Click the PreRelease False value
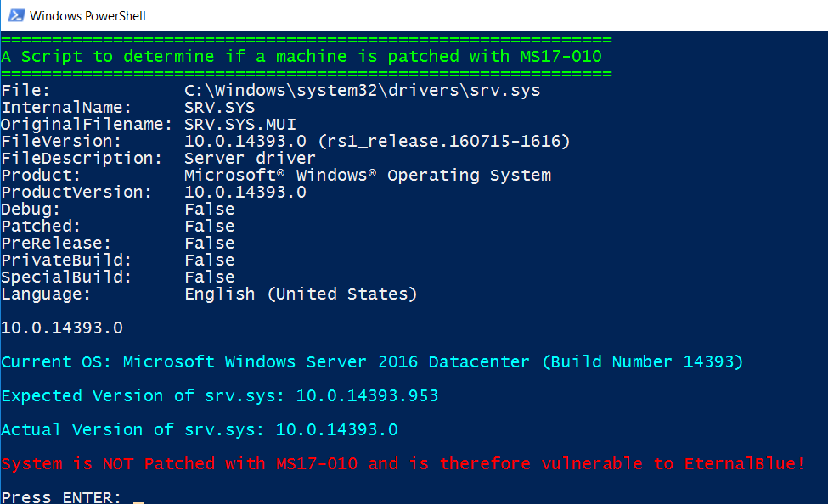Screen dimensions: 828x504 pos(210,243)
